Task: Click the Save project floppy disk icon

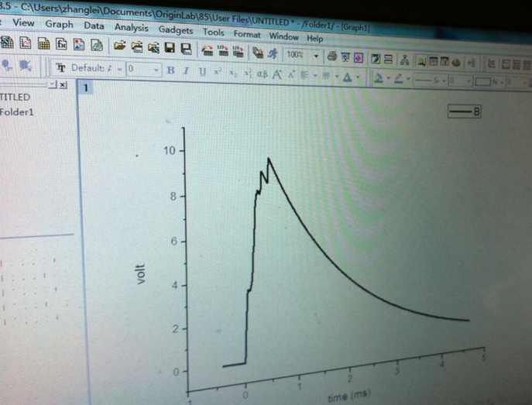Action: coord(170,48)
